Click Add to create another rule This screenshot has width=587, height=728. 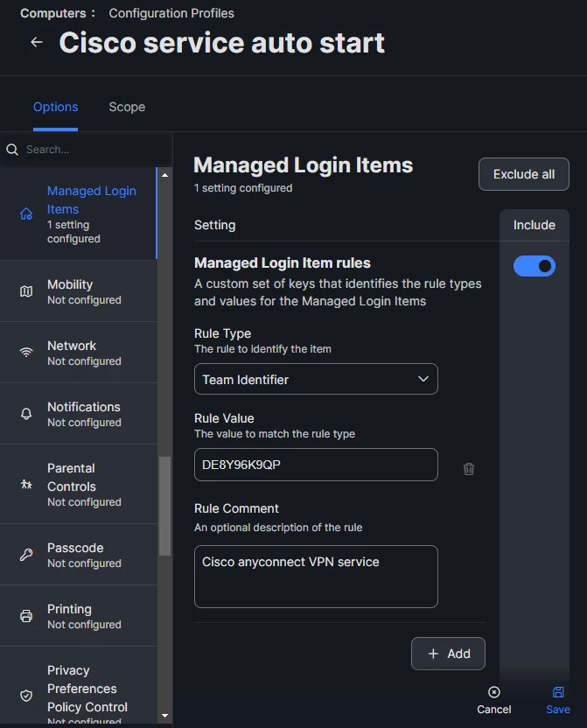click(x=448, y=654)
